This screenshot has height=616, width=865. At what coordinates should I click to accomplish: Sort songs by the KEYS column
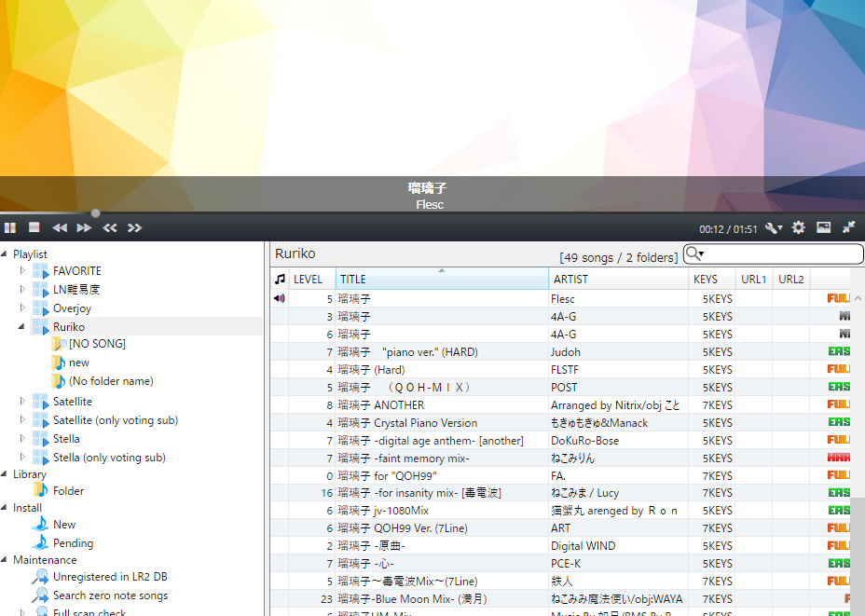711,279
